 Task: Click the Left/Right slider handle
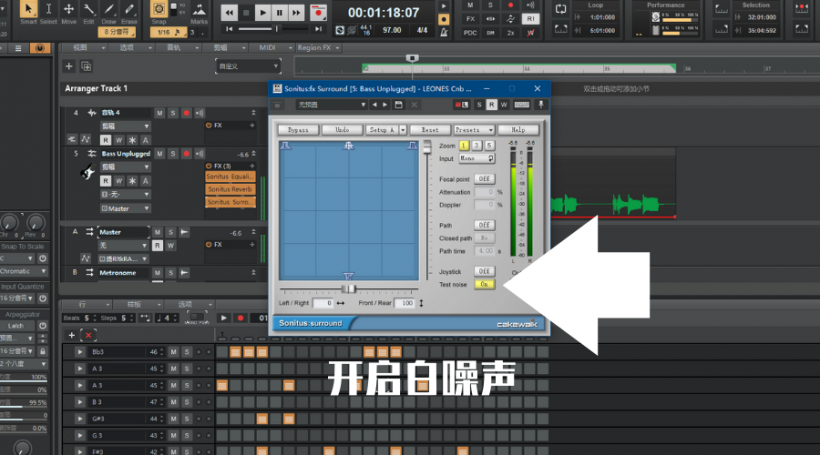(348, 289)
